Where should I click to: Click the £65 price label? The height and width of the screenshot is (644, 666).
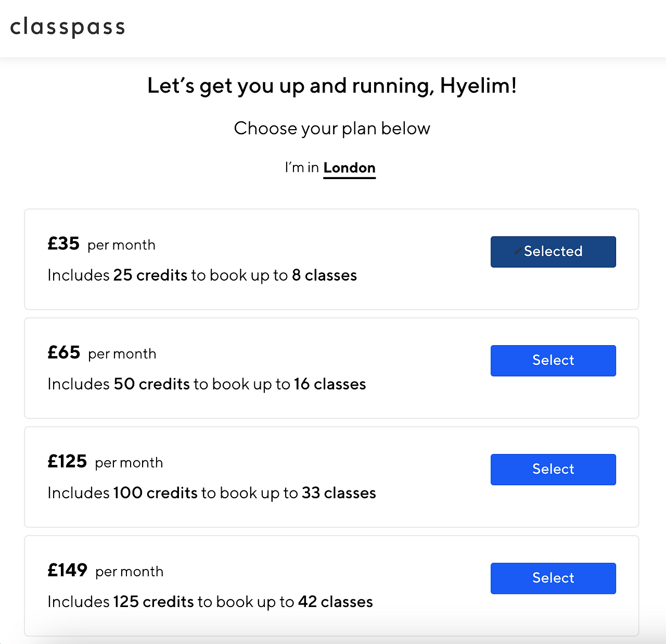(x=63, y=352)
